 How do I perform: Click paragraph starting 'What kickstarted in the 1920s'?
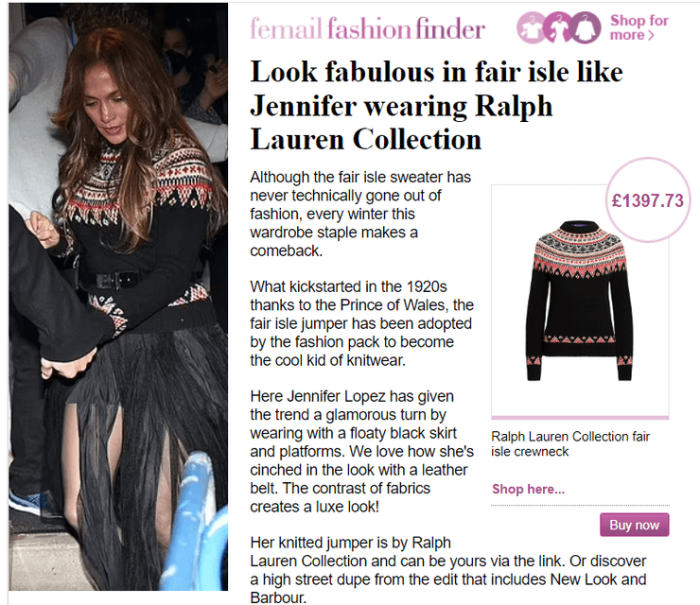(x=361, y=323)
